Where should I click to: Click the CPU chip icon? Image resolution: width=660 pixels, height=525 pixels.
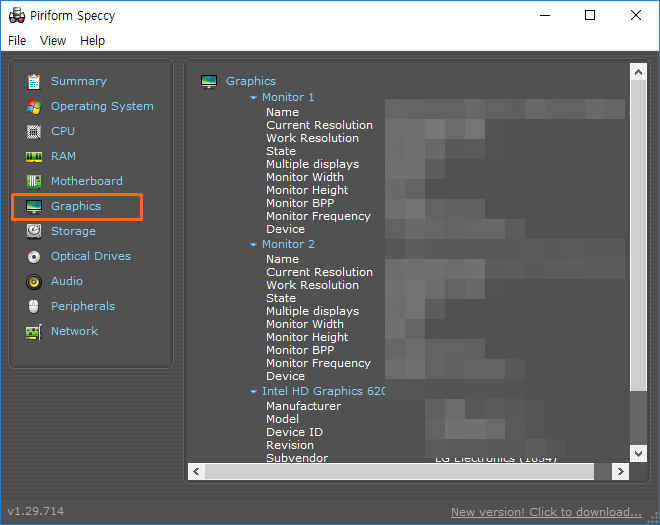(34, 131)
